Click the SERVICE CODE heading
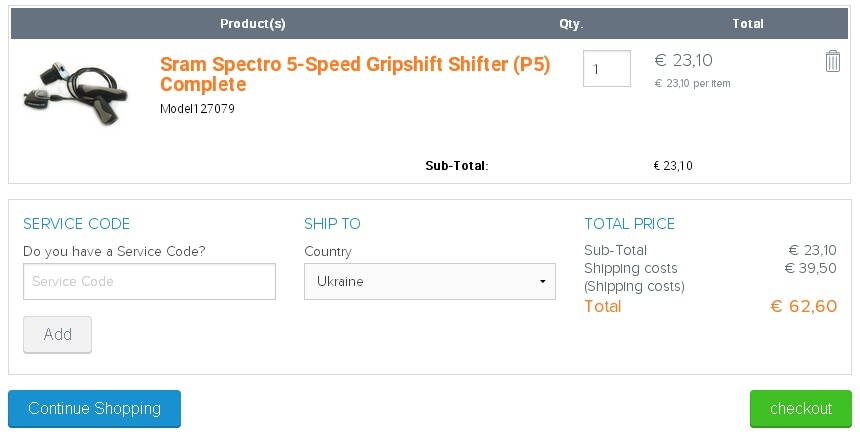This screenshot has height=440, width=860. click(76, 224)
